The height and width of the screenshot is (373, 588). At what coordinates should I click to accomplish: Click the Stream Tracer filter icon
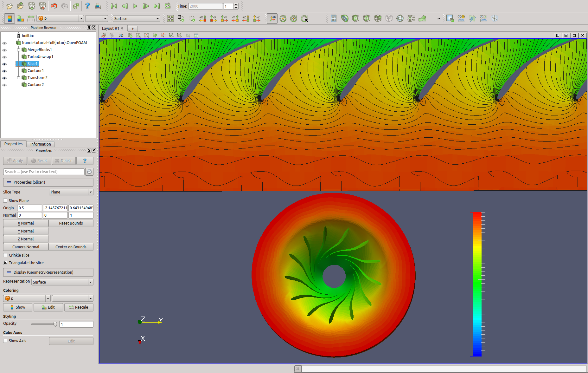click(x=411, y=18)
